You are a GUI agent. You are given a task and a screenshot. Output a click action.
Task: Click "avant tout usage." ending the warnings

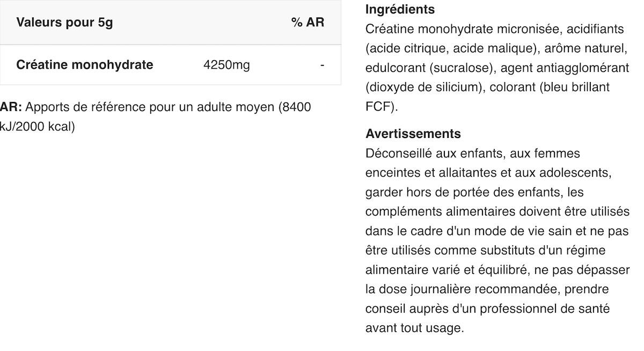point(414,328)
